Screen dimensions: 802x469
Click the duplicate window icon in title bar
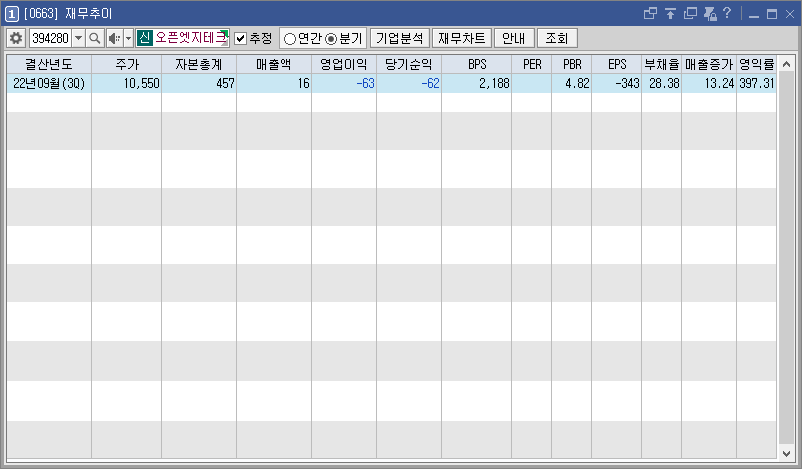tap(690, 14)
